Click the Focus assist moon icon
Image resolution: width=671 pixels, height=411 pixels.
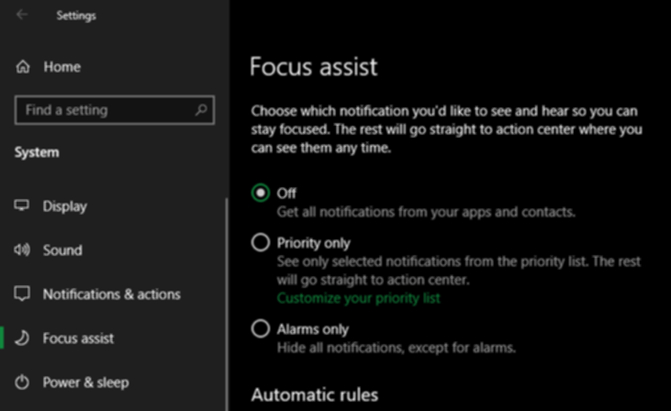pyautogui.click(x=22, y=338)
